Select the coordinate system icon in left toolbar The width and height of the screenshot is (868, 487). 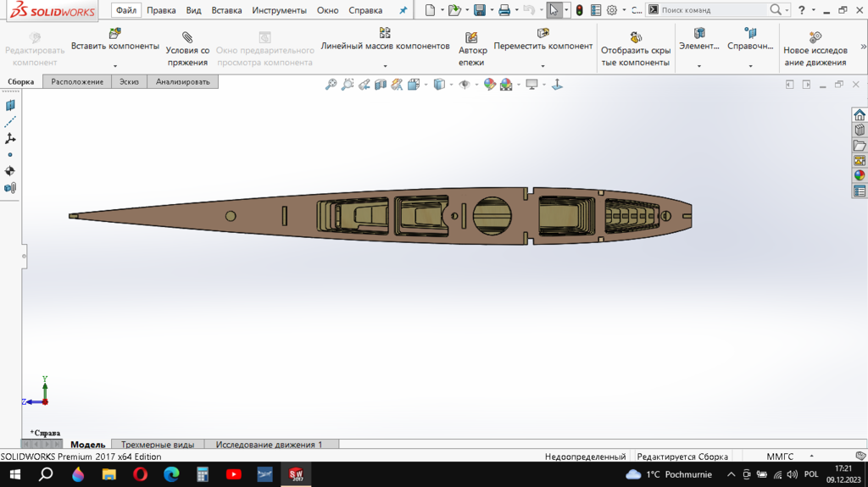[10, 138]
